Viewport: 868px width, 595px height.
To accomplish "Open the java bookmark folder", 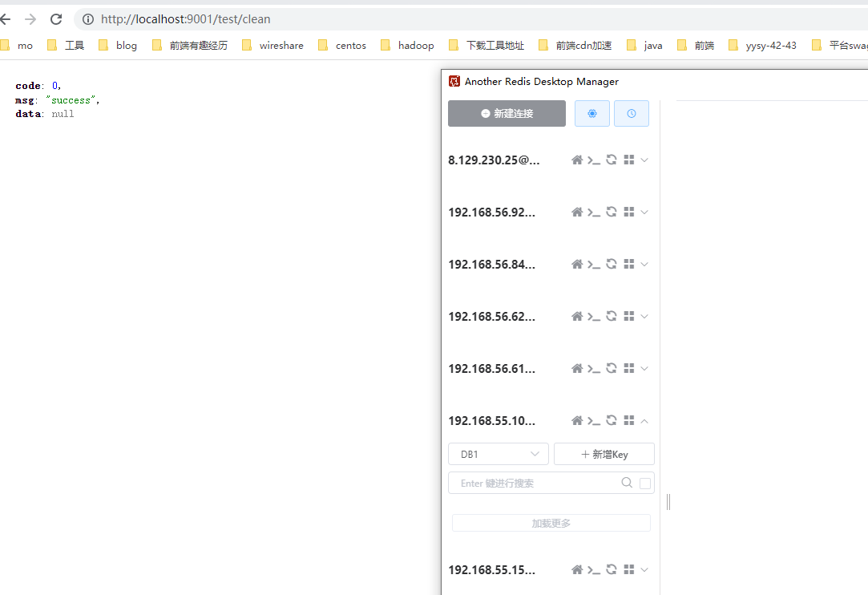I will [644, 46].
